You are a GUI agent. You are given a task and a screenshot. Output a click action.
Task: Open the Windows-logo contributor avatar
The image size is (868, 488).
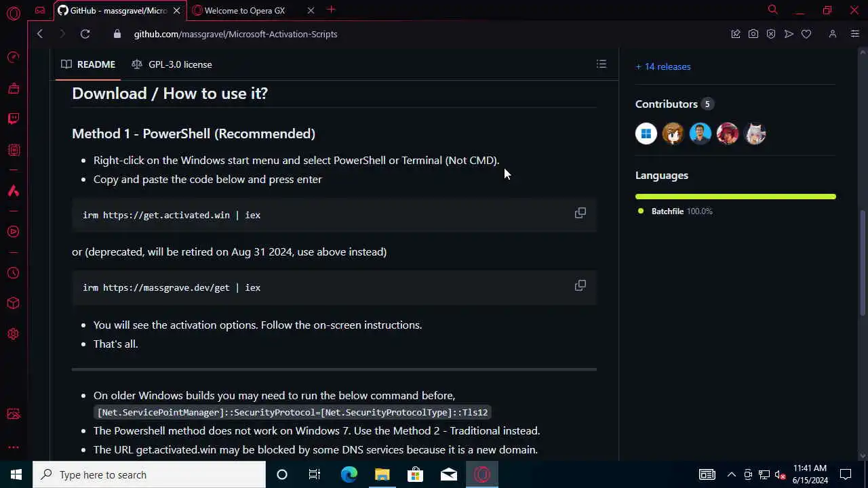pos(646,134)
